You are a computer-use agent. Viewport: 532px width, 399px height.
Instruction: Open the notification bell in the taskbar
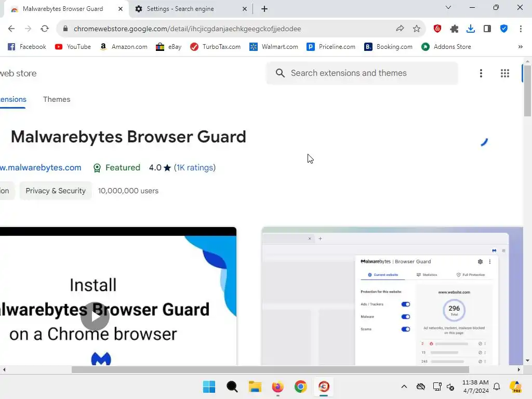[497, 387]
